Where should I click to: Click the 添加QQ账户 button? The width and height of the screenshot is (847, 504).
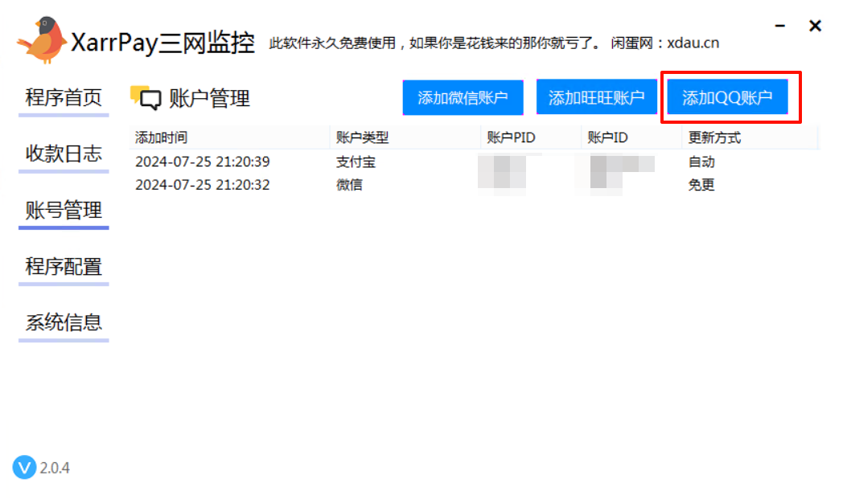[728, 98]
